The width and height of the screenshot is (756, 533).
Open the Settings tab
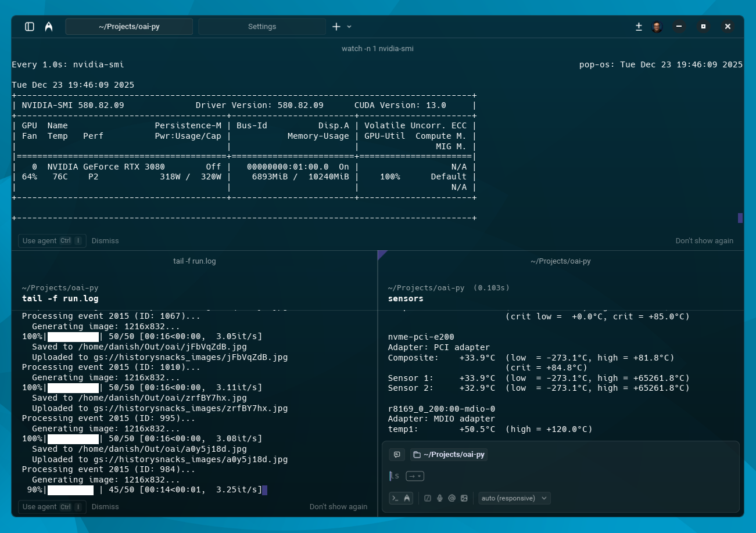click(262, 27)
